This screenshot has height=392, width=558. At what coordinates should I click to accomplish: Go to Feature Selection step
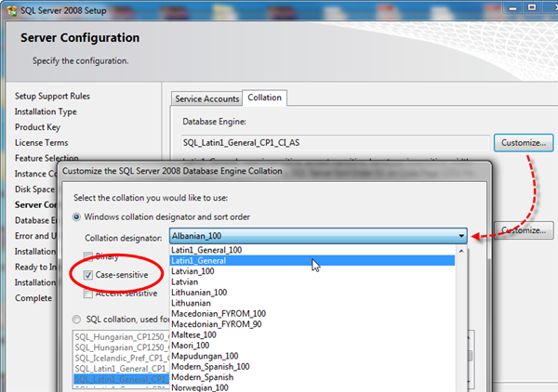46,158
